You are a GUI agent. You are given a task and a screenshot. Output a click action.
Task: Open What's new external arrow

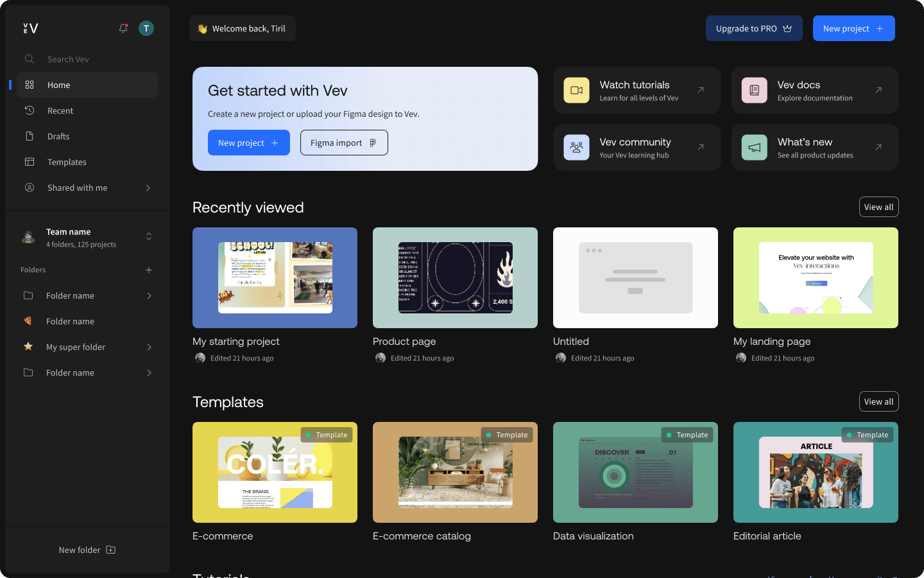[x=878, y=147]
